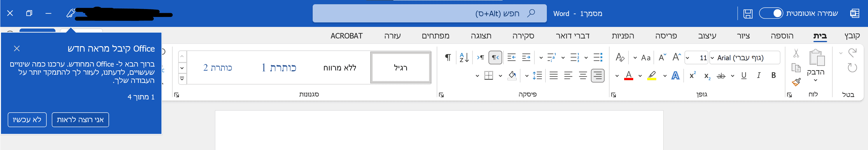Click the 'לא עכשיו' button
The width and height of the screenshot is (868, 150).
(x=27, y=120)
